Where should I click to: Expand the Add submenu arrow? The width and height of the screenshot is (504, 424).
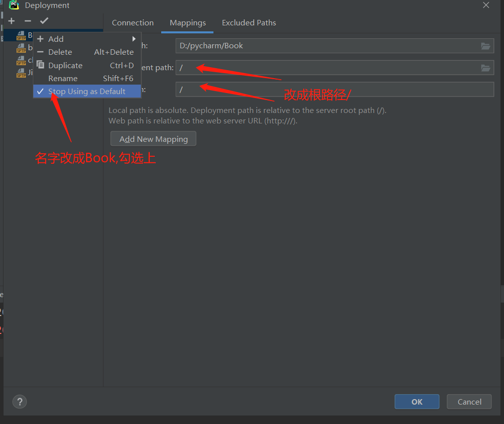[x=134, y=39]
